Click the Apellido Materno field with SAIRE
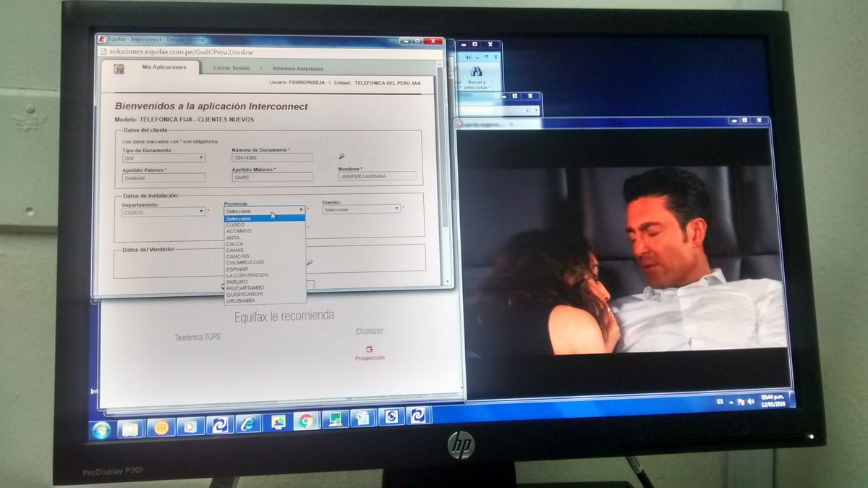 click(x=272, y=177)
